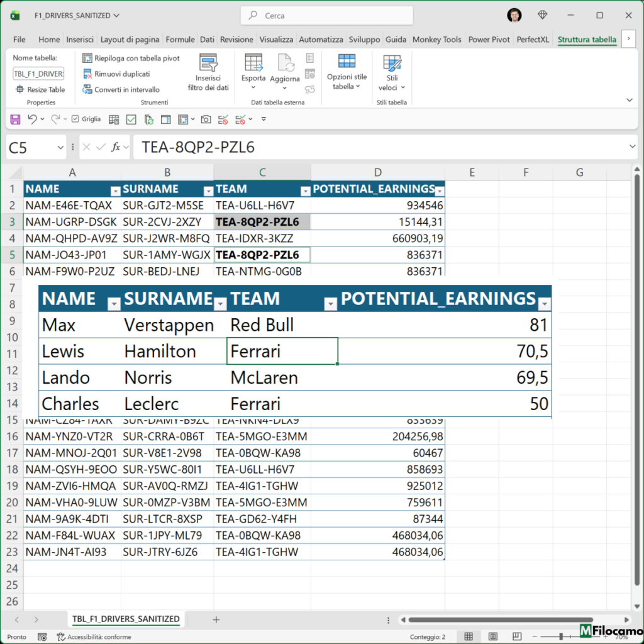This screenshot has height=644, width=644.
Task: Add a new sheet with plus button
Action: [x=216, y=619]
